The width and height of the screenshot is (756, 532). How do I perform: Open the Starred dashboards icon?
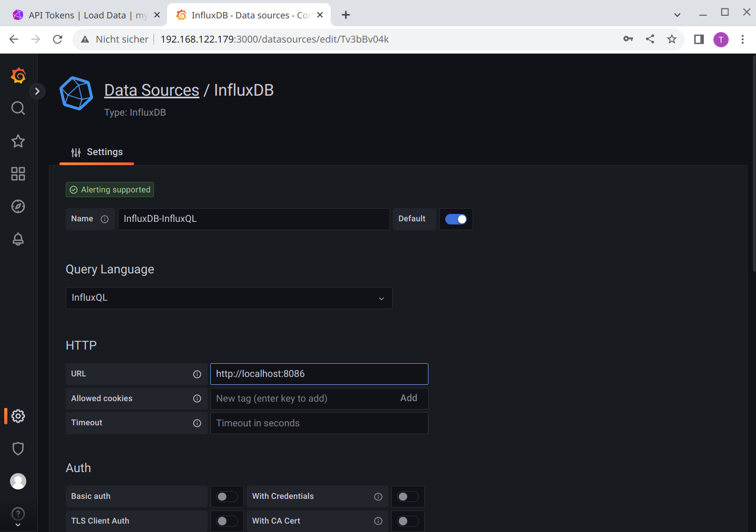18,141
